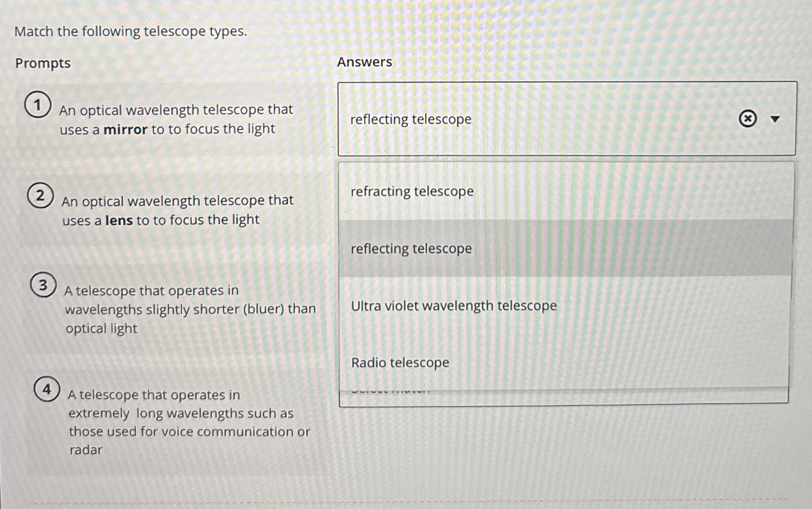The image size is (812, 509).
Task: Click the Answers column header
Action: point(365,62)
